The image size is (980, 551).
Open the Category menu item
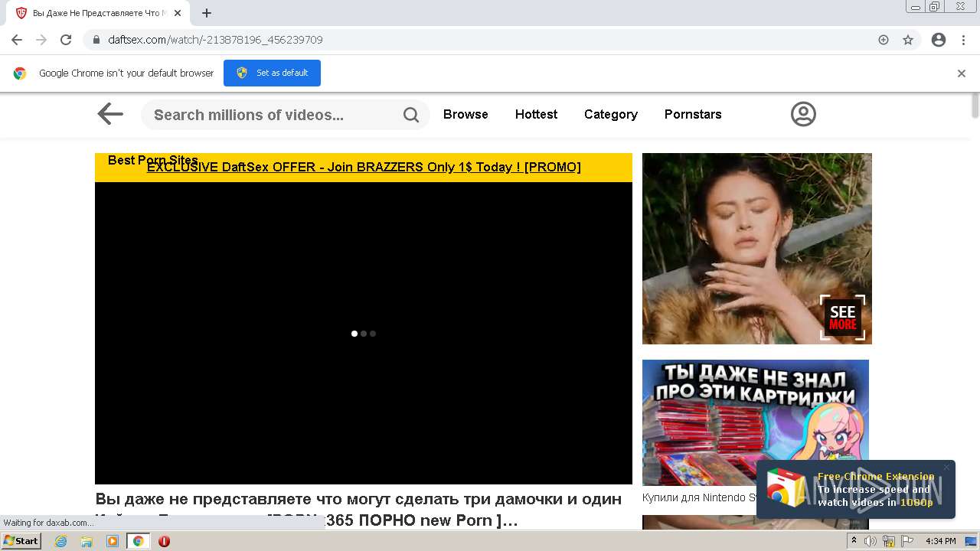[611, 114]
